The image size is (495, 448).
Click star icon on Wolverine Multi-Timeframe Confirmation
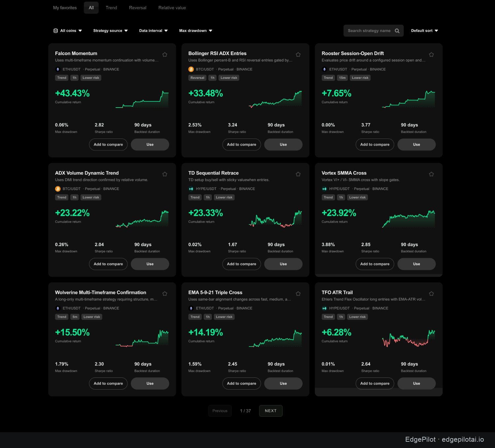pos(165,293)
